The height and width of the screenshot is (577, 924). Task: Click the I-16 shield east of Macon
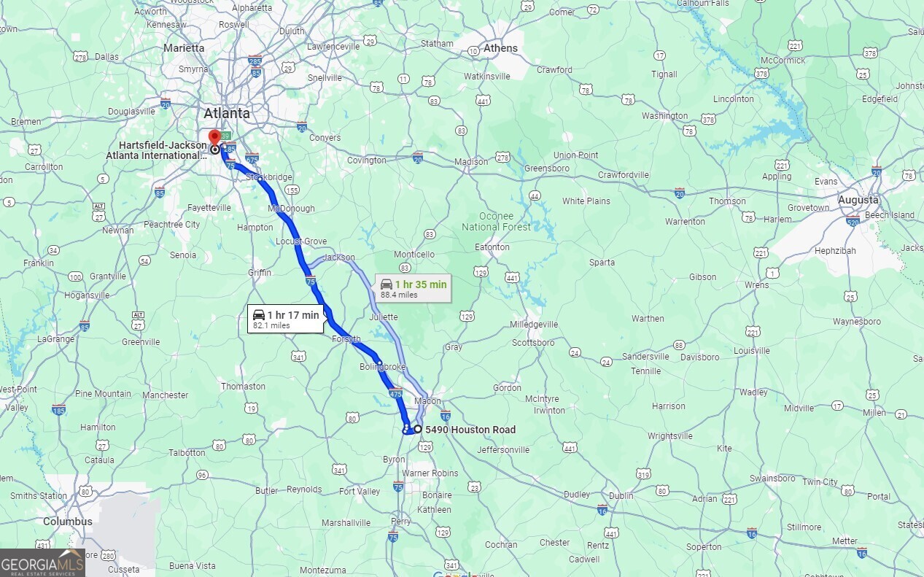pyautogui.click(x=445, y=416)
